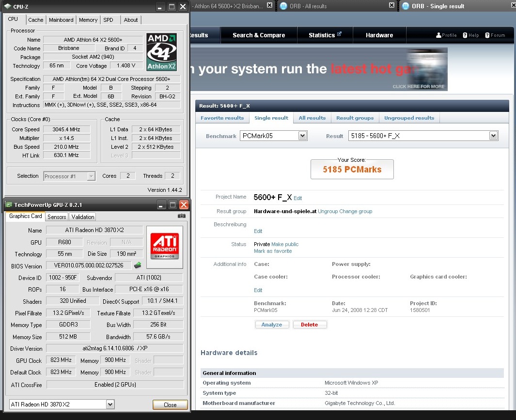The height and width of the screenshot is (420, 516).
Task: Click the Mark as favorite link
Action: tap(273, 251)
